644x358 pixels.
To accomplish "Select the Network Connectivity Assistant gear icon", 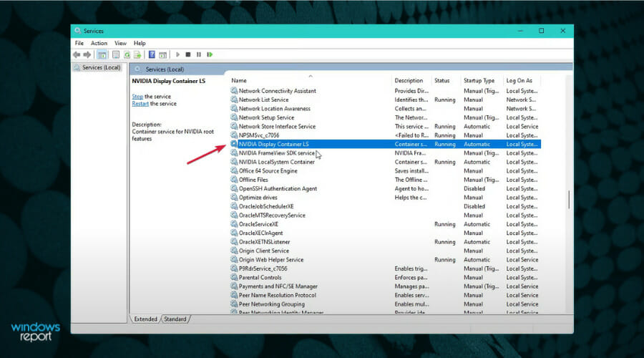I will 234,91.
